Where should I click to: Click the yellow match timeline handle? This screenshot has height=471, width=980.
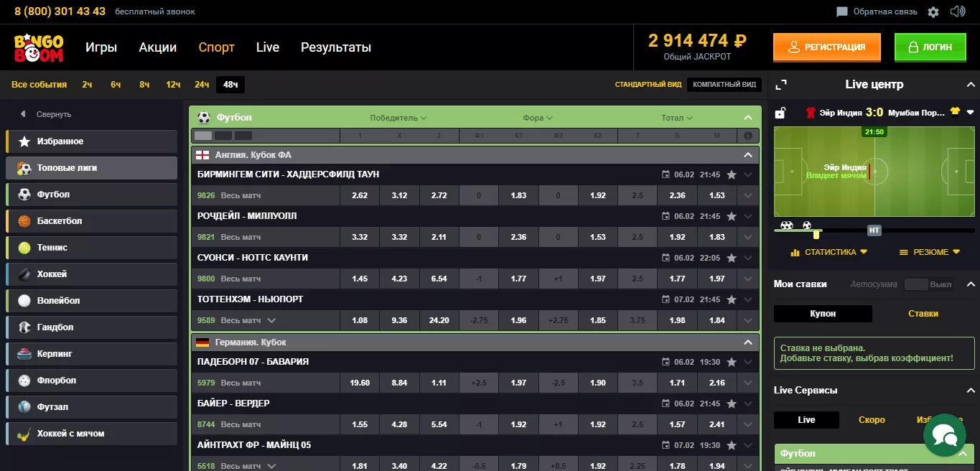click(x=816, y=234)
